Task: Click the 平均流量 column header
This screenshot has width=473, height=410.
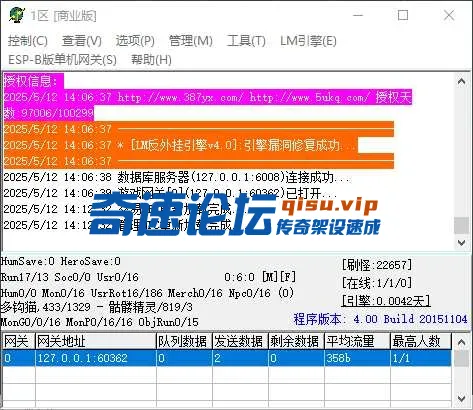Action: click(x=357, y=341)
